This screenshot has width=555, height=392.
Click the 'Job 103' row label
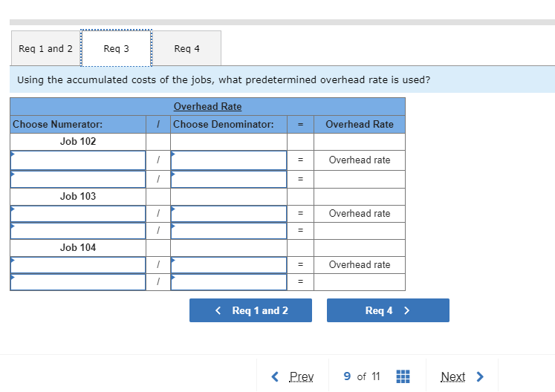coord(78,196)
